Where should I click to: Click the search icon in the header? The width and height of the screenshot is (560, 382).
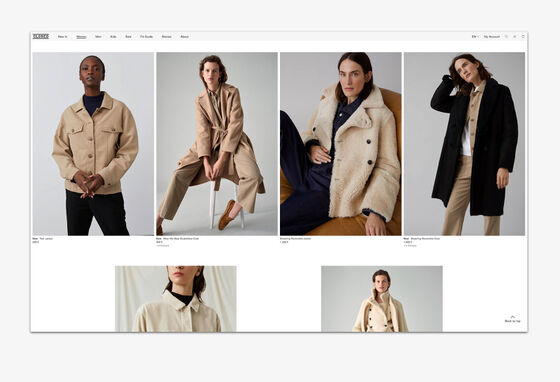506,36
